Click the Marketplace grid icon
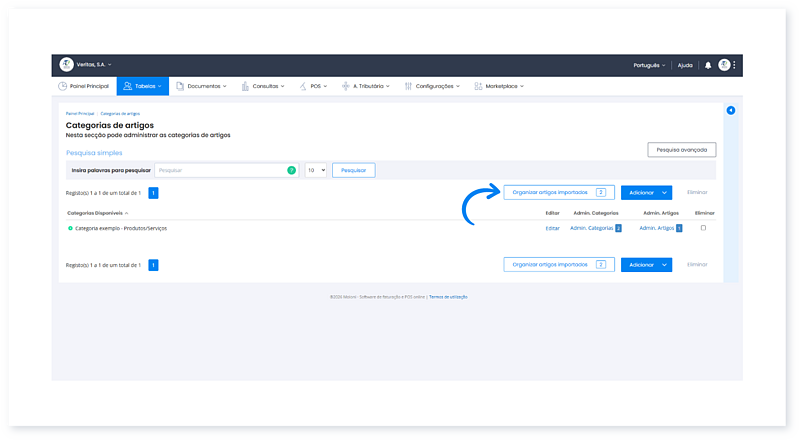This screenshot has height=441, width=800. pyautogui.click(x=479, y=86)
